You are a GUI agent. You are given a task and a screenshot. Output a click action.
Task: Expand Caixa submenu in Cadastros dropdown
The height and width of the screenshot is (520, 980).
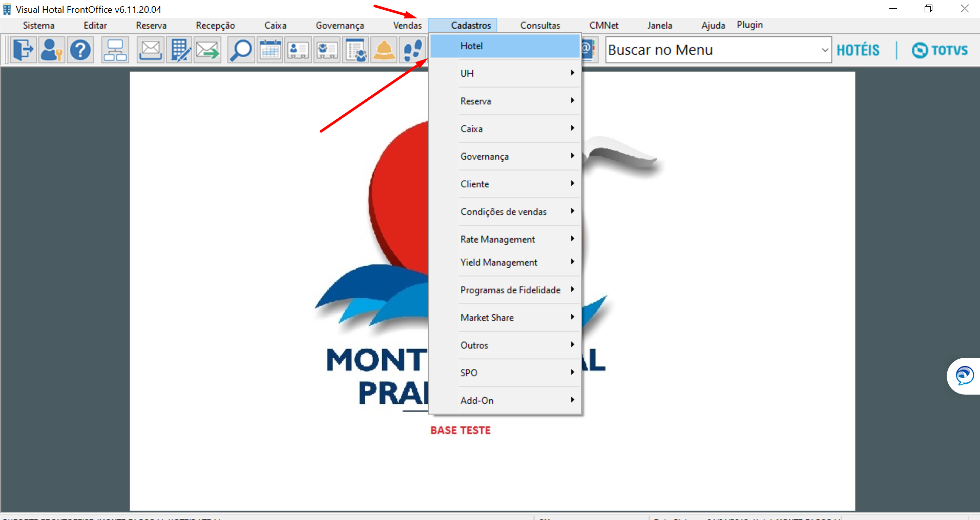pyautogui.click(x=505, y=128)
